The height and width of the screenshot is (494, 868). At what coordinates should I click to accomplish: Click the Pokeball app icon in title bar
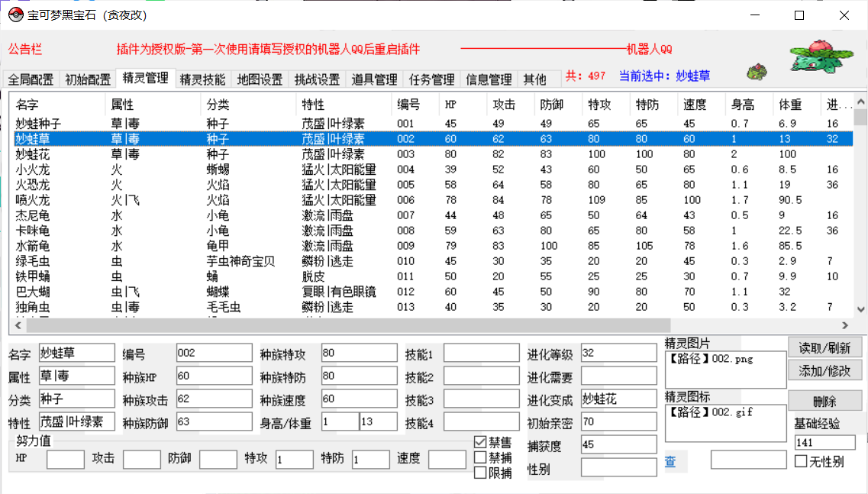15,15
